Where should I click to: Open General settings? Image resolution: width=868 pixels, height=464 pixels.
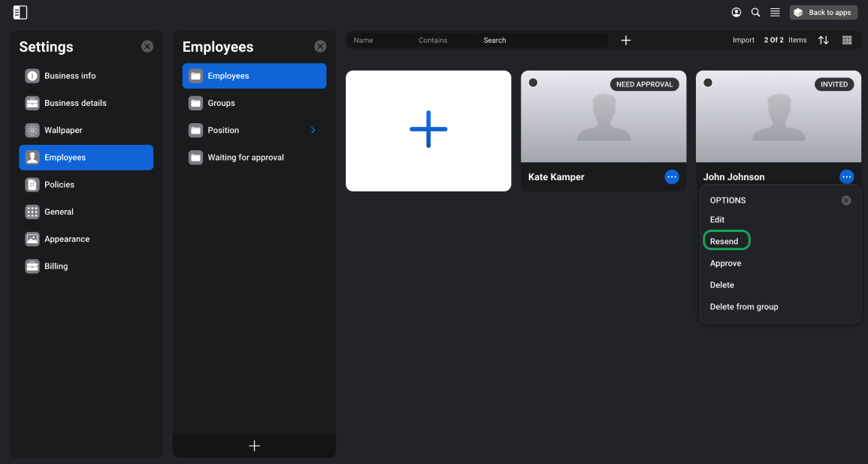[86, 212]
